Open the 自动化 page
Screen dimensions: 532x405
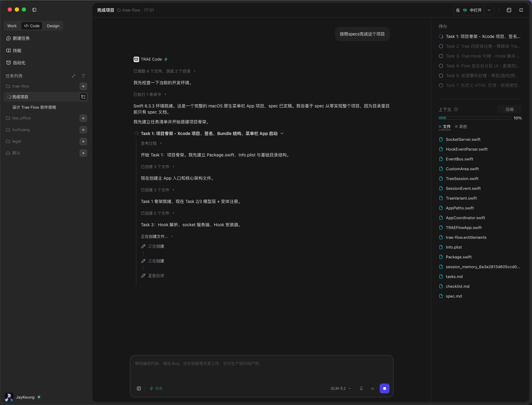click(x=19, y=63)
